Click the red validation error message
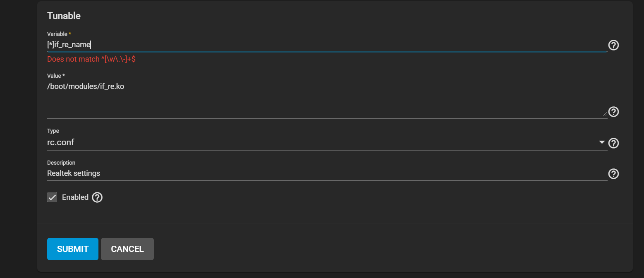Viewport: 644px width, 278px height. coord(91,59)
